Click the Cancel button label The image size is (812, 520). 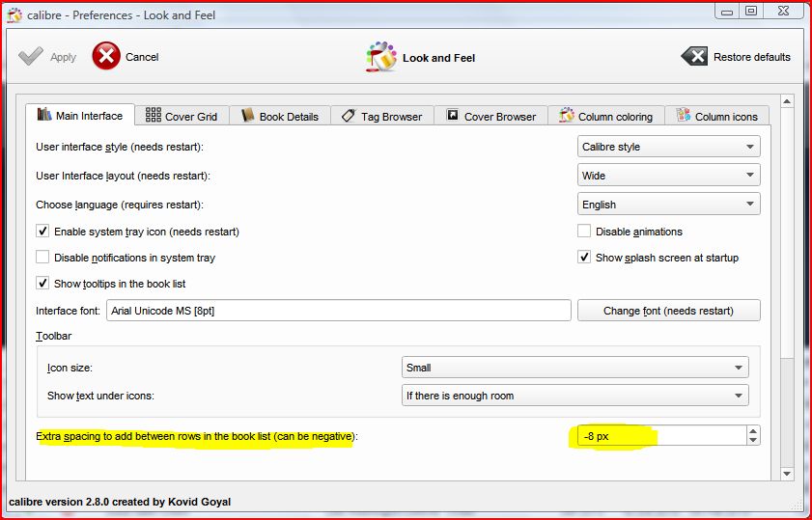pos(142,57)
